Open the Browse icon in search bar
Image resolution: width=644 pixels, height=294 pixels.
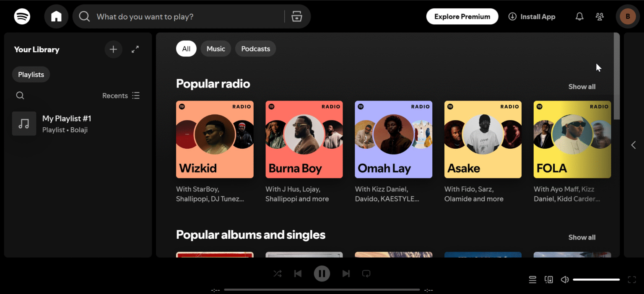click(x=297, y=17)
